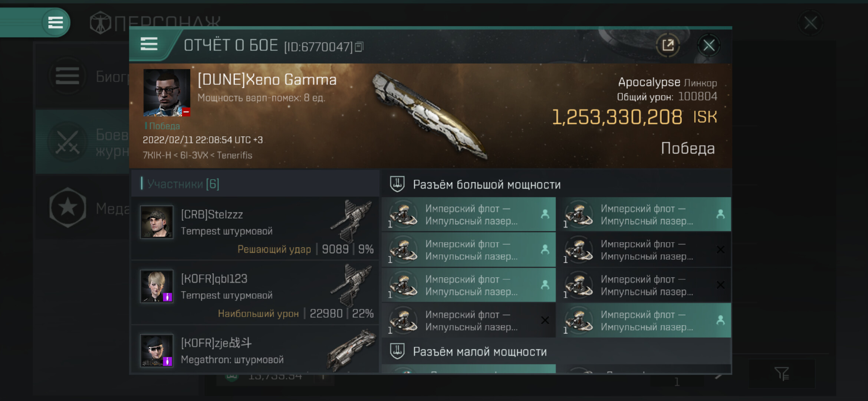Expand the Разъём малой мощности section
Image resolution: width=868 pixels, height=401 pixels.
point(480,352)
